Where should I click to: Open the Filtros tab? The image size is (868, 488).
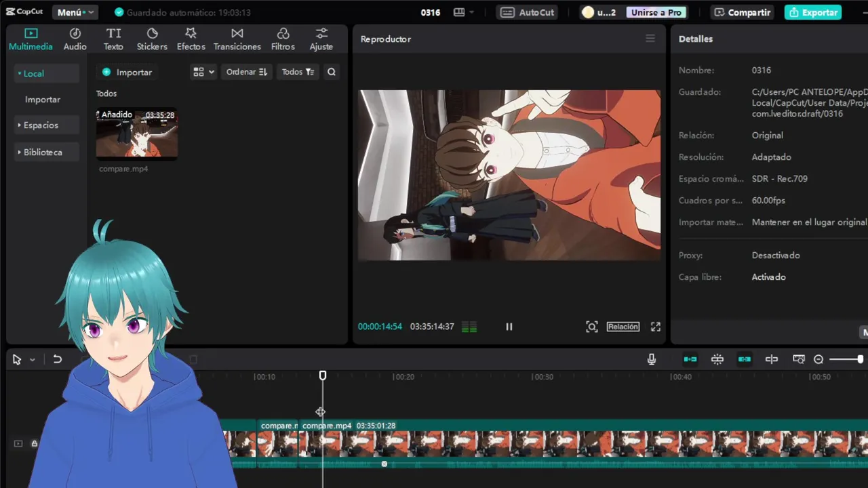[x=283, y=39]
